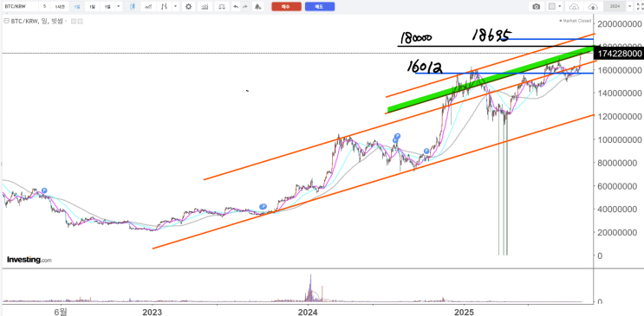644x316 pixels.
Task: Click the 20000000 price axis label
Action: click(618, 232)
